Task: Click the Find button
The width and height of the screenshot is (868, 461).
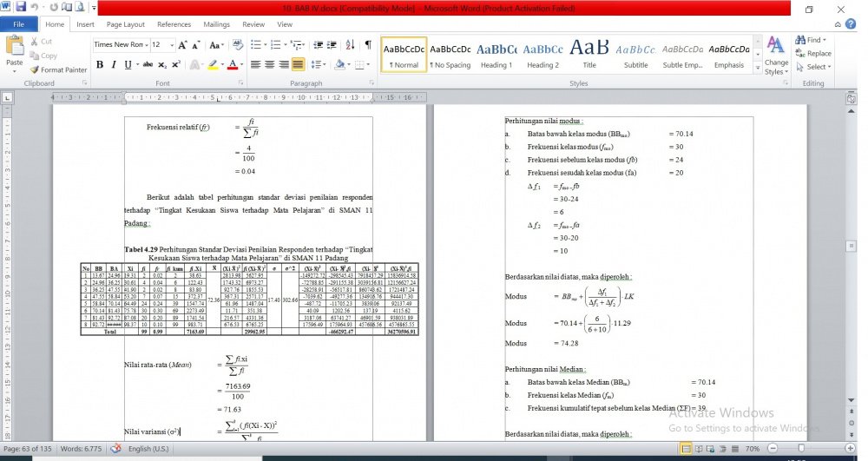Action: [811, 40]
